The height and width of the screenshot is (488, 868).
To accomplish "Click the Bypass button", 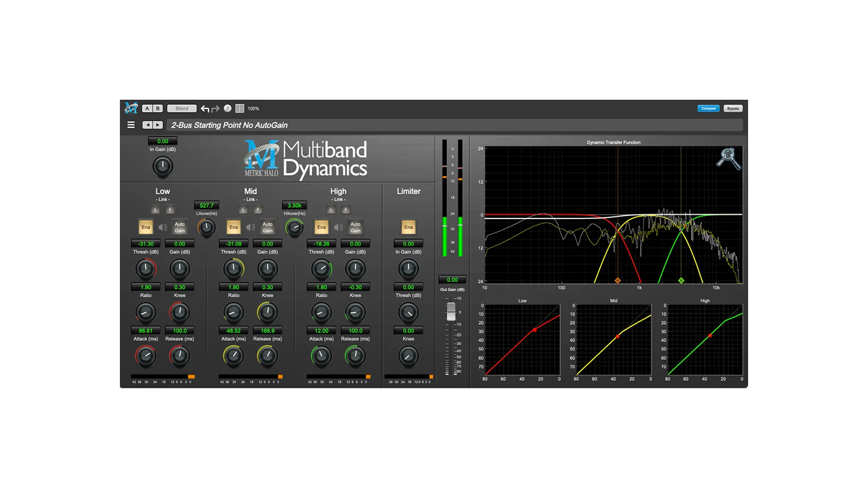I will pos(733,108).
